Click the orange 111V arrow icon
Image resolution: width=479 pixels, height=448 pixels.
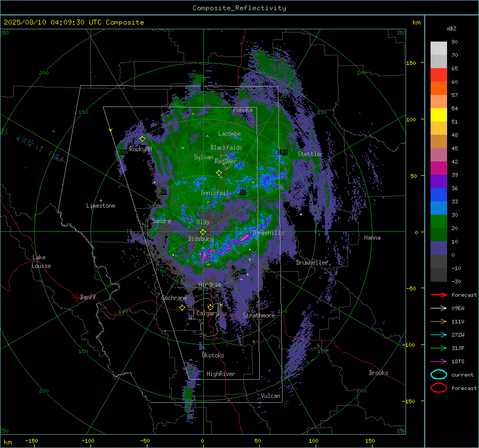pyautogui.click(x=439, y=321)
